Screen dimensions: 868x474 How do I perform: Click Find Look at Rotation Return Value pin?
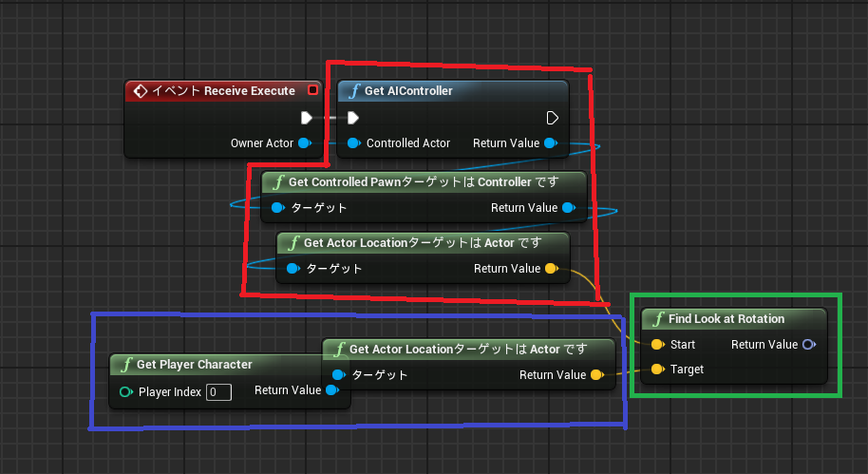pyautogui.click(x=809, y=345)
